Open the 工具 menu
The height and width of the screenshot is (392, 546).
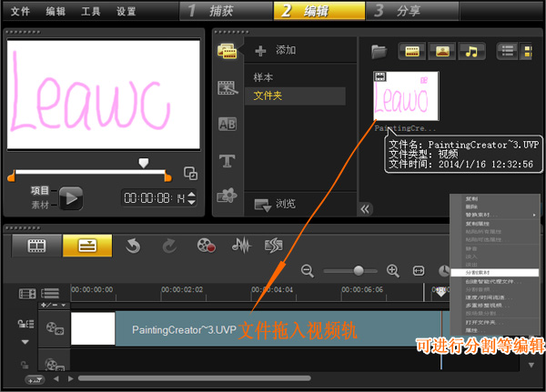pos(91,12)
